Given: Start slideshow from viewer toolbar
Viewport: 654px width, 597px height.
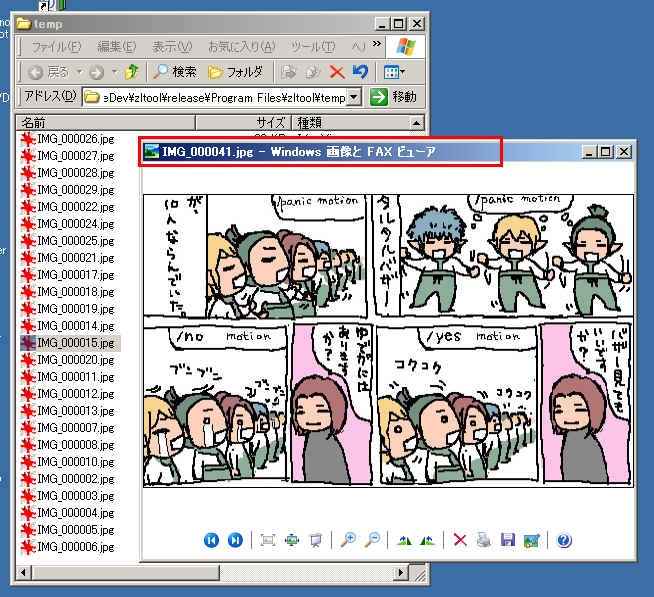Looking at the screenshot, I should coord(316,540).
